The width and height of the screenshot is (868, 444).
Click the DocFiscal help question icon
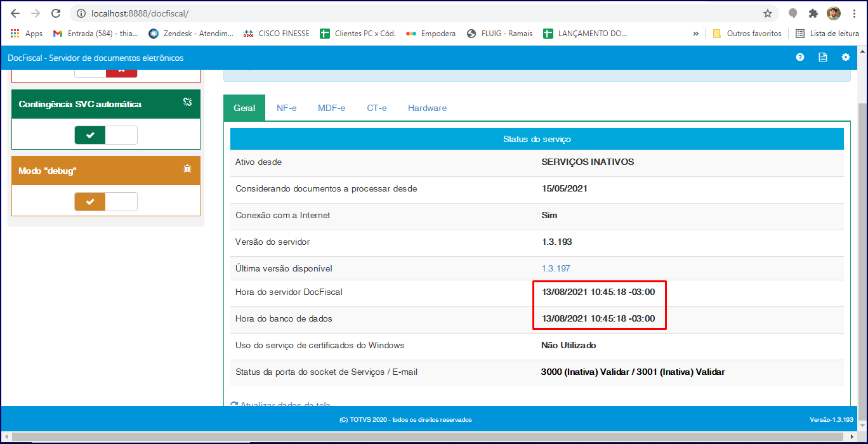[x=800, y=57]
